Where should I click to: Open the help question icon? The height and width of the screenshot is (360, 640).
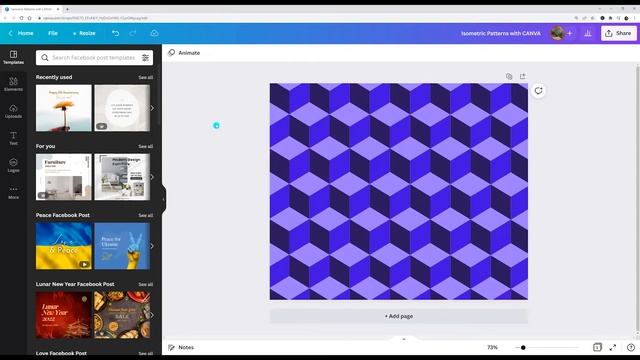click(631, 347)
